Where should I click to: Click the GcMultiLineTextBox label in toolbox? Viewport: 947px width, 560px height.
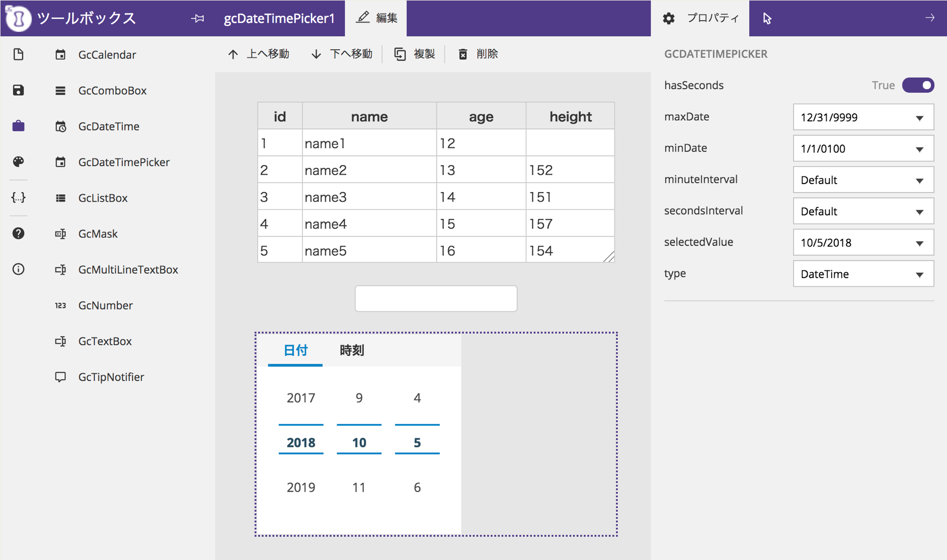point(128,270)
